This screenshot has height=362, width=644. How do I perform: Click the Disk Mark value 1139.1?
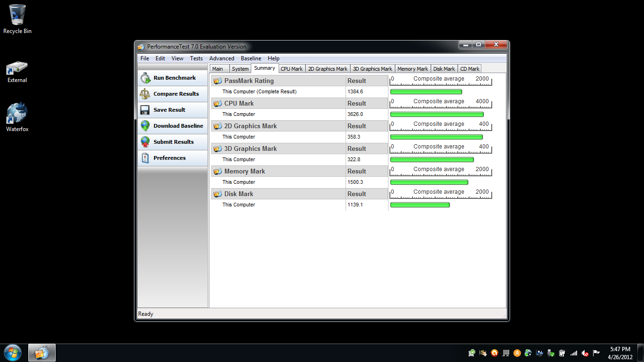(355, 205)
